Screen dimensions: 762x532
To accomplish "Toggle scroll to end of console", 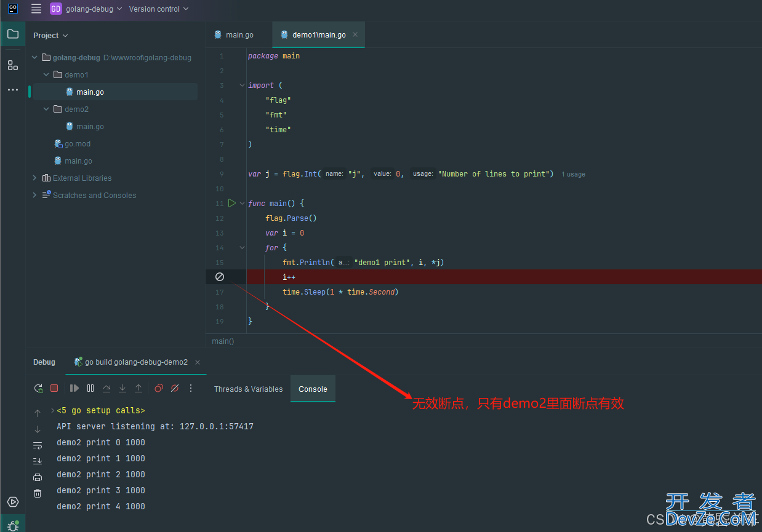I will point(38,461).
